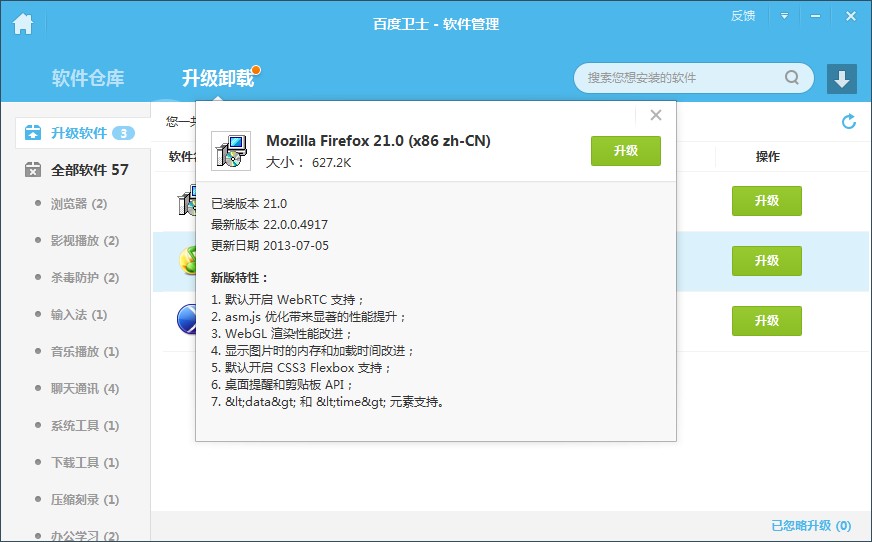Viewport: 872px width, 542px height.
Task: Click the all software calendar icon
Action: pyautogui.click(x=33, y=170)
